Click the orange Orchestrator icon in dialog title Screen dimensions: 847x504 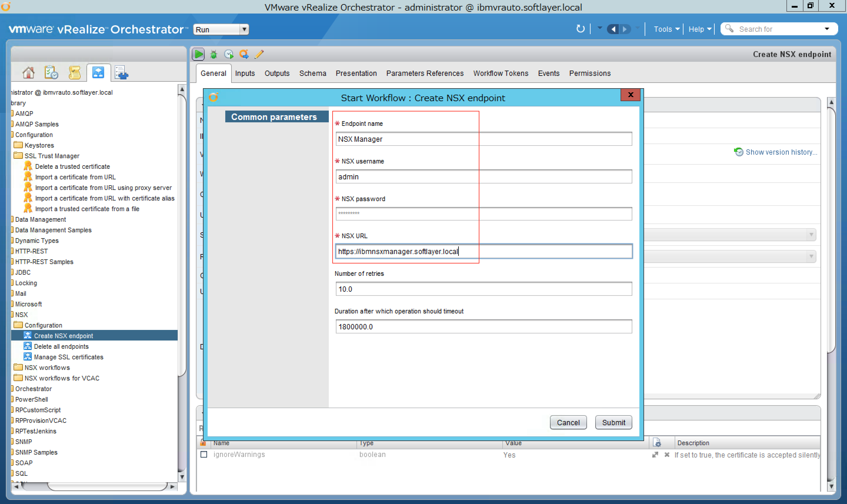coord(214,97)
